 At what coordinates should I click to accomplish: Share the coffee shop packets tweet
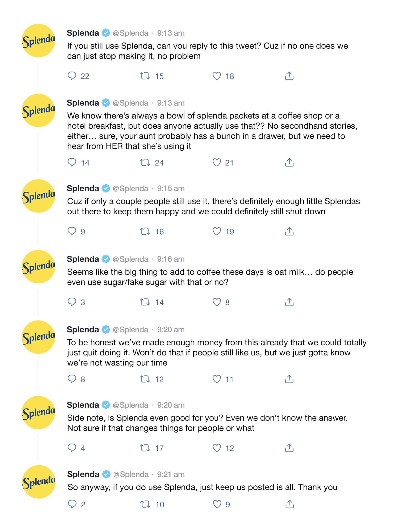(289, 163)
